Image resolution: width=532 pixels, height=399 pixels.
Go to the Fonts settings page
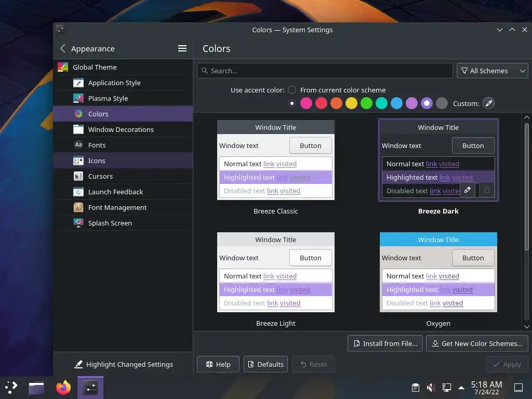(x=123, y=145)
